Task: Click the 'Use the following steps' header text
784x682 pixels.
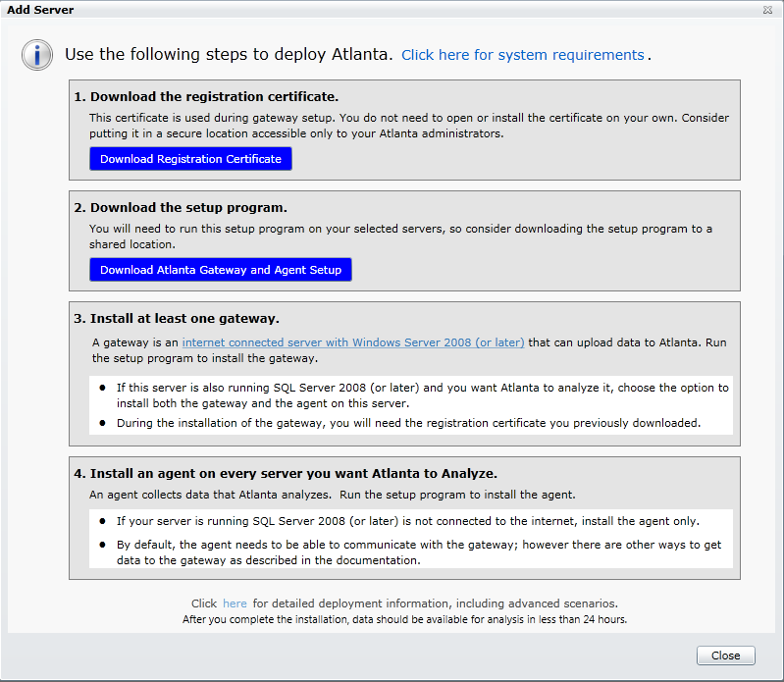Action: (229, 55)
